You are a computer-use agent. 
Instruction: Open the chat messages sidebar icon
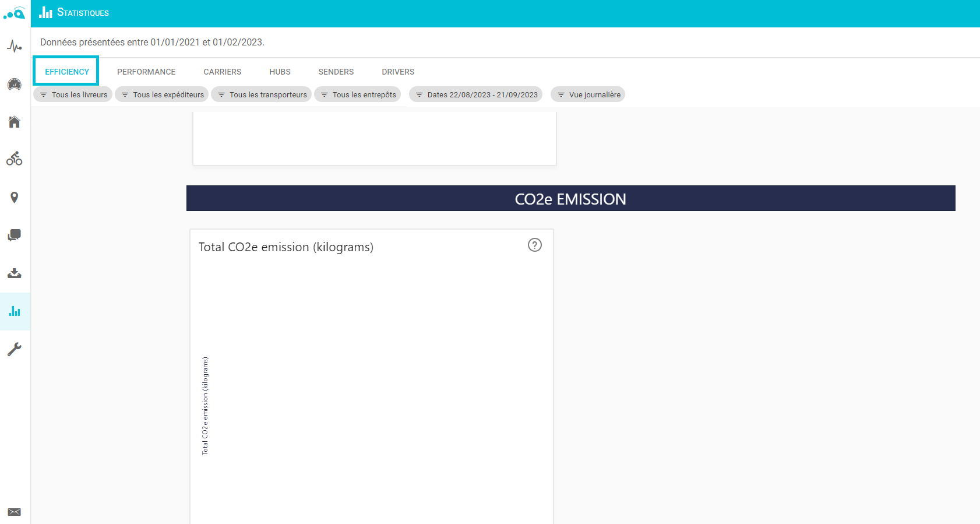(x=15, y=235)
